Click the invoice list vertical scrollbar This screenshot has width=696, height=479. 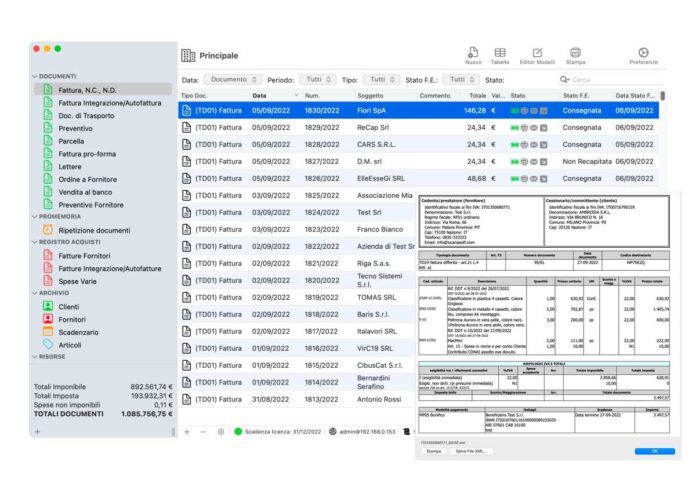pos(662,96)
